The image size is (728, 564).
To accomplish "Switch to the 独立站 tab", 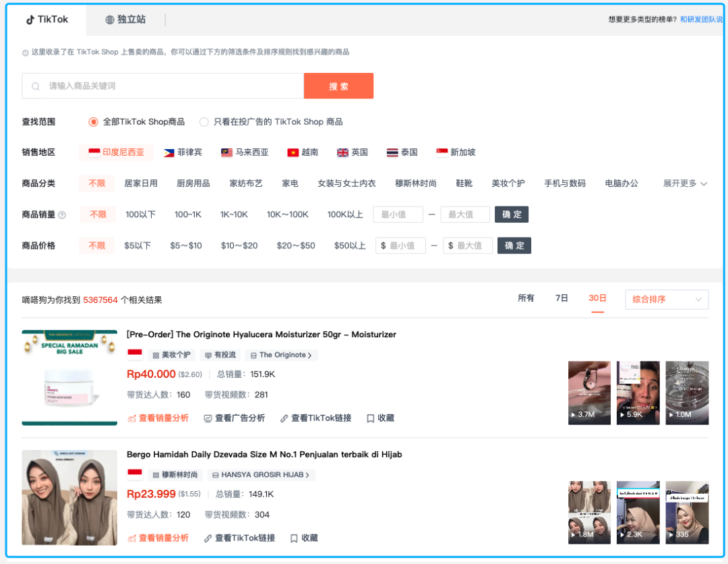I will [125, 20].
